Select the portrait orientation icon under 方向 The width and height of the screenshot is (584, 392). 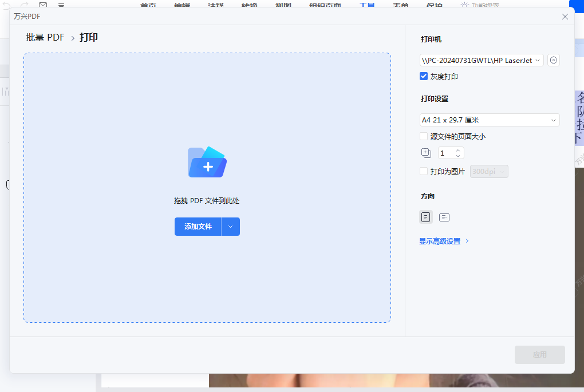click(425, 217)
